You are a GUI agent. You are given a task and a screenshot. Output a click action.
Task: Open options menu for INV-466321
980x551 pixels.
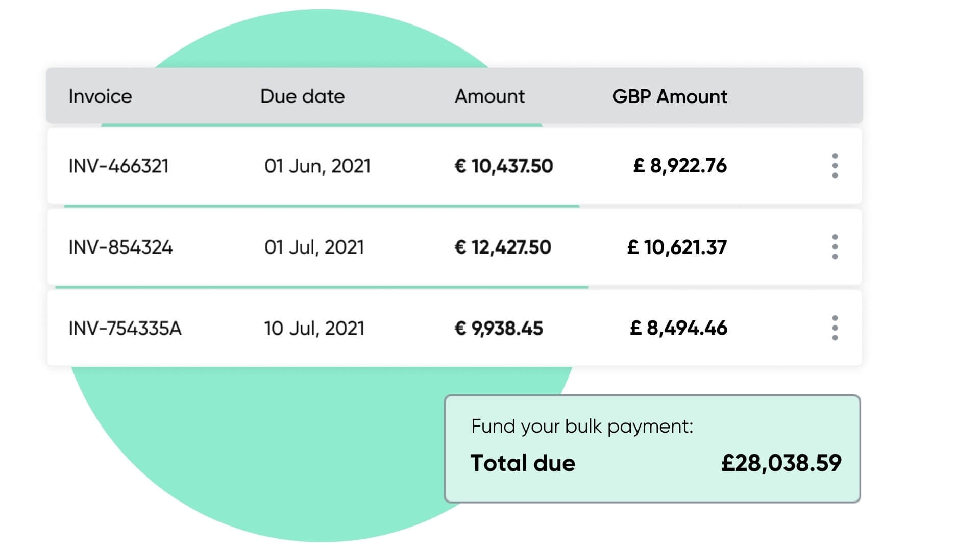click(835, 166)
